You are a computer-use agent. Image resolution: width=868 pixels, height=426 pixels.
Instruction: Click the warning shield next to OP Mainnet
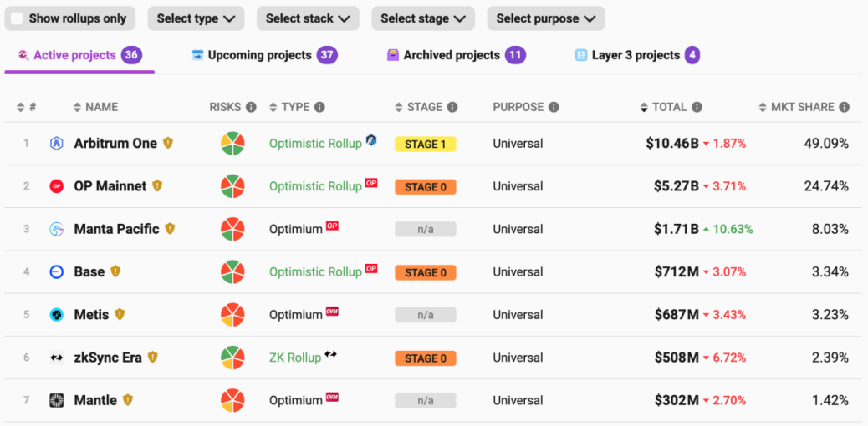click(157, 186)
